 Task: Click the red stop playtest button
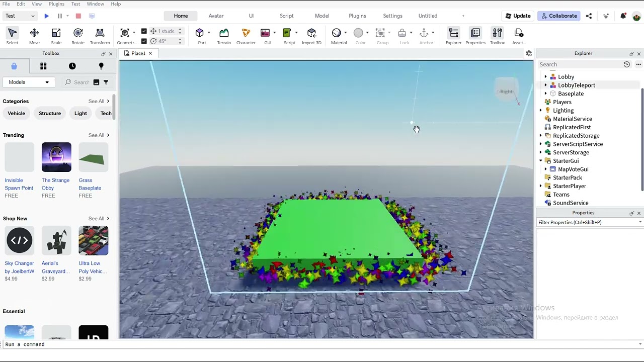click(x=78, y=16)
